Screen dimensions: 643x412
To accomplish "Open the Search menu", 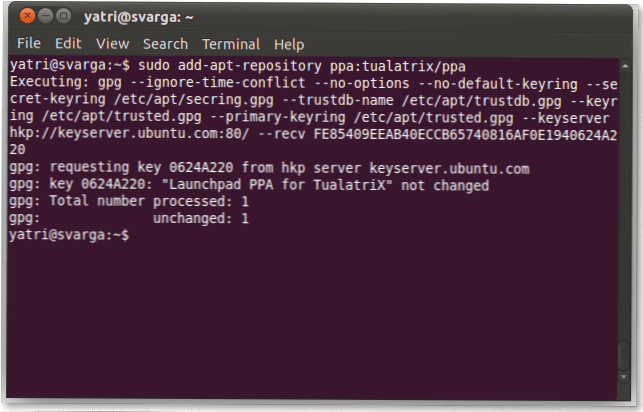I will (165, 44).
